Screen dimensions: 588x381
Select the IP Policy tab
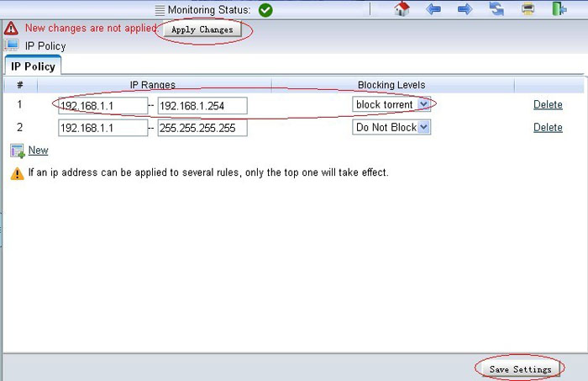click(33, 66)
